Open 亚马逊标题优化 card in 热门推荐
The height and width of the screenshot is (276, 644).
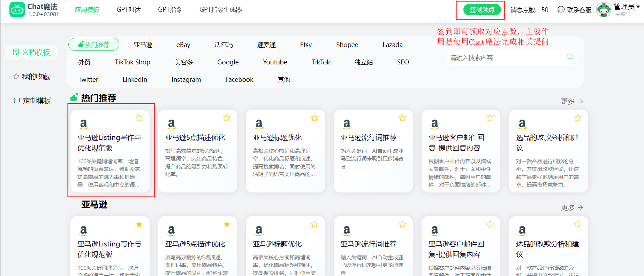coord(285,151)
